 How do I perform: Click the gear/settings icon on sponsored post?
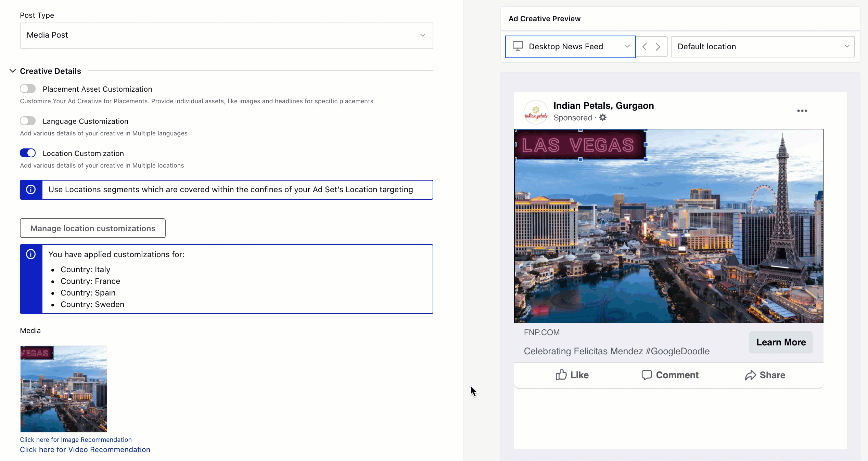coord(603,118)
